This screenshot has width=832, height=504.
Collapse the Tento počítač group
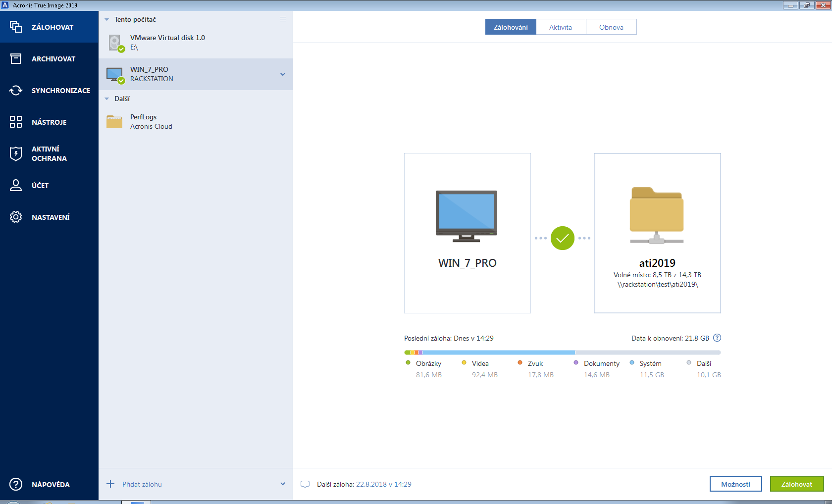tap(106, 20)
